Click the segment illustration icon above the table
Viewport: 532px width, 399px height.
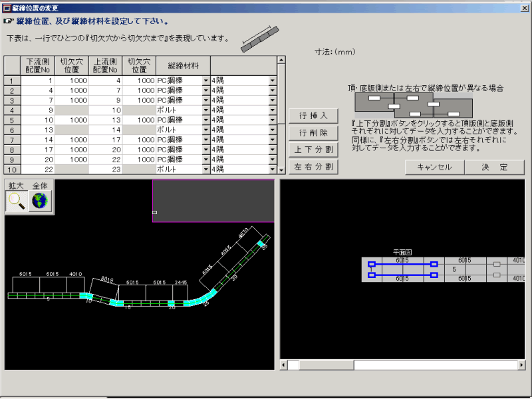(x=259, y=38)
